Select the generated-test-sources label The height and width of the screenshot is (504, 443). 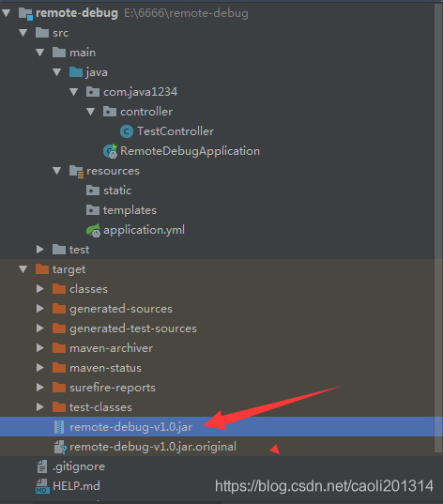click(133, 328)
